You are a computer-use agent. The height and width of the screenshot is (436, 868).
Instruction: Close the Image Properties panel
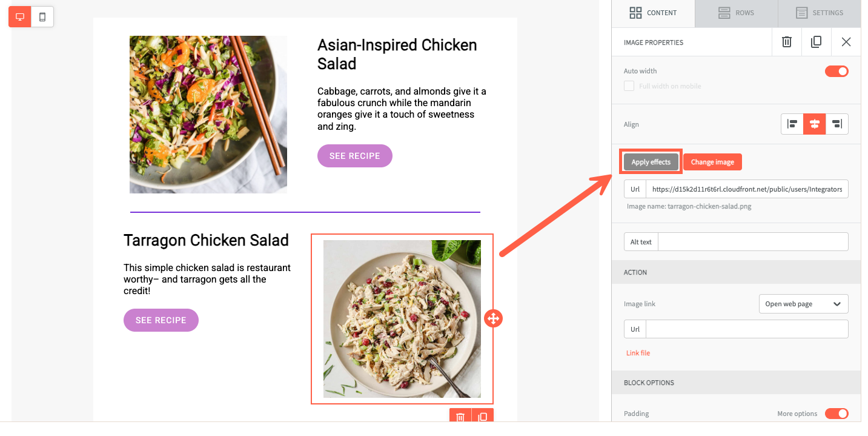click(846, 42)
